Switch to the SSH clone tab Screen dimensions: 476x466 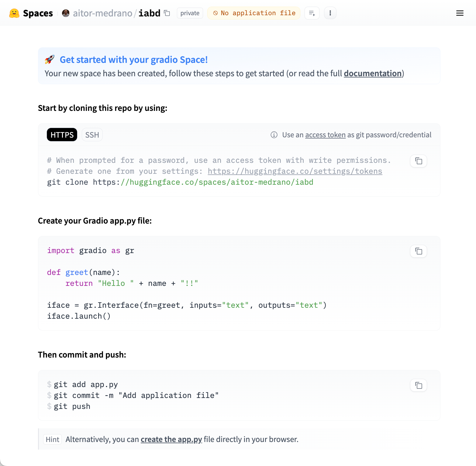[92, 135]
